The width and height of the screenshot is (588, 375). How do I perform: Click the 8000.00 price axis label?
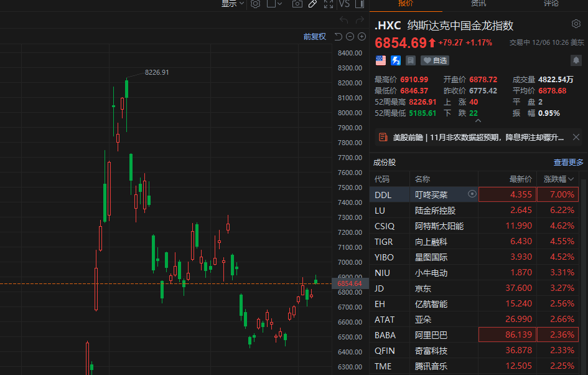pyautogui.click(x=350, y=113)
